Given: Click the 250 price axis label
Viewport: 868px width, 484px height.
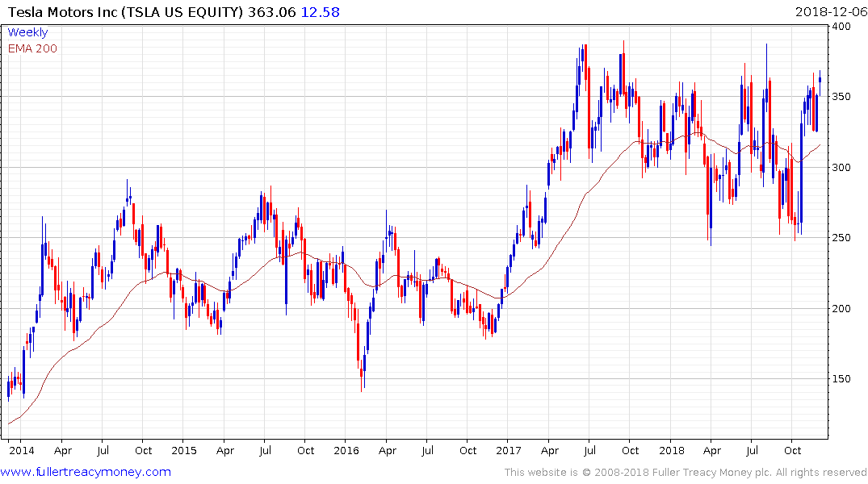Looking at the screenshot, I should coord(841,237).
